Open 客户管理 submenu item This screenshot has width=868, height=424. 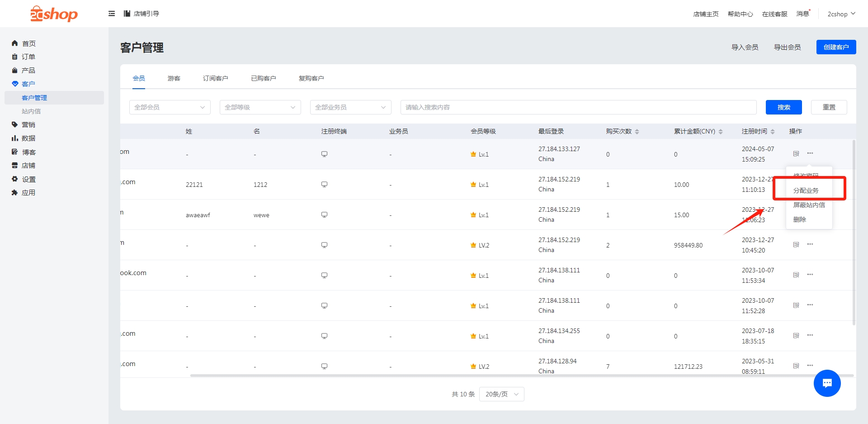click(54, 98)
